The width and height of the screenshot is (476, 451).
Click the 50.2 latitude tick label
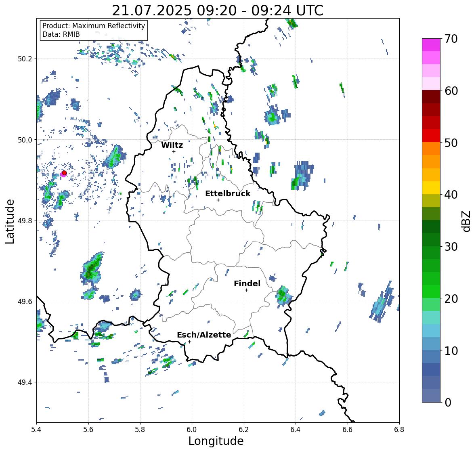(25, 59)
